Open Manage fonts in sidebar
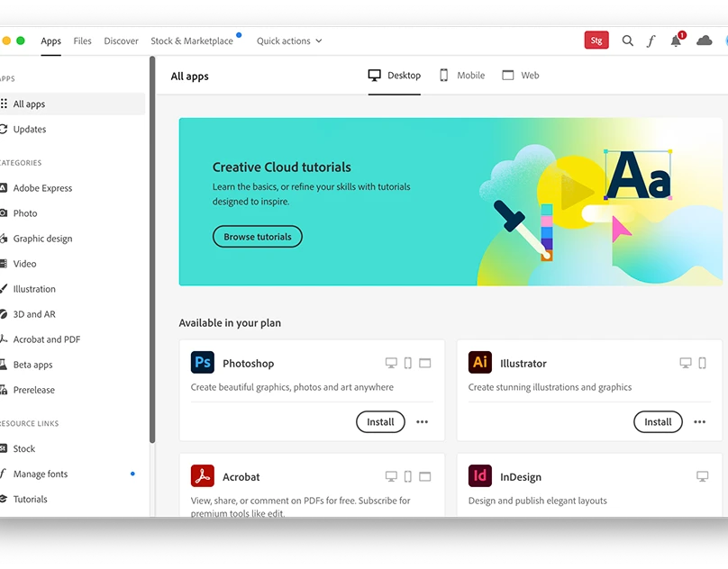This screenshot has width=728, height=569. coord(41,474)
